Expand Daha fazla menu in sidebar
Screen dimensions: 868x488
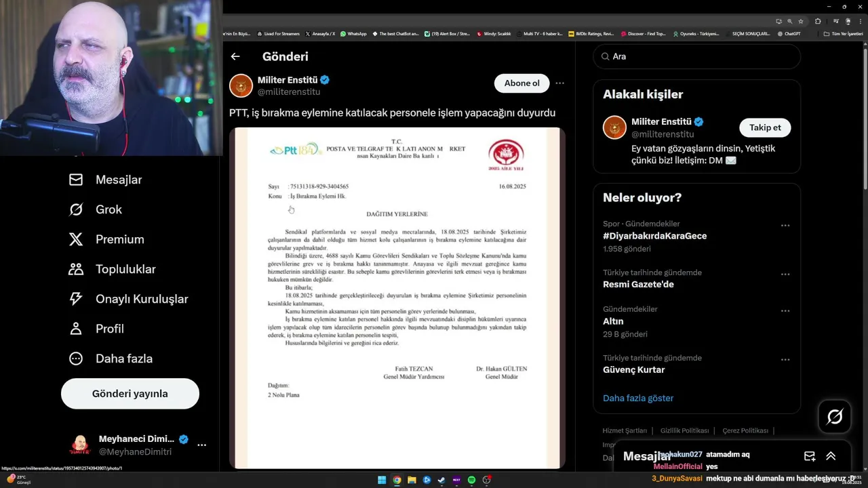[x=111, y=359]
